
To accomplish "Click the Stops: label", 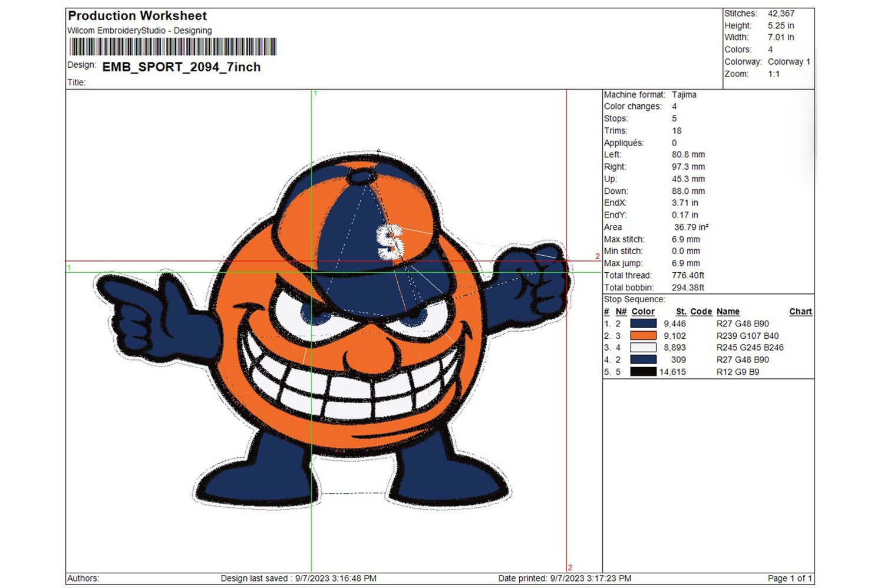I will pyautogui.click(x=616, y=118).
